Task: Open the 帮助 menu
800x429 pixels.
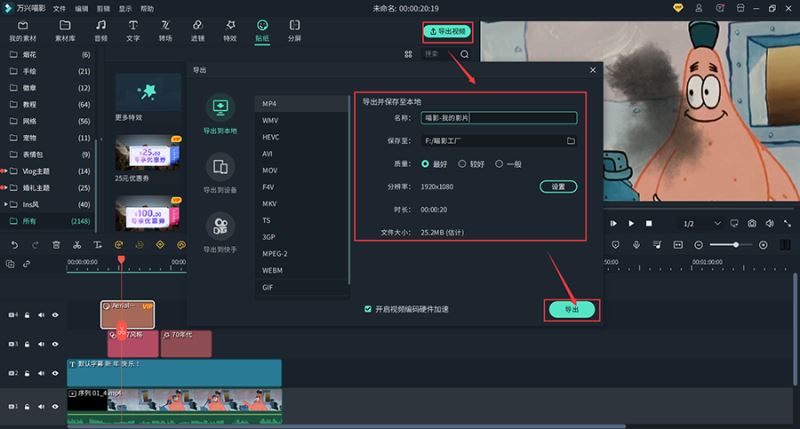Action: [x=147, y=9]
